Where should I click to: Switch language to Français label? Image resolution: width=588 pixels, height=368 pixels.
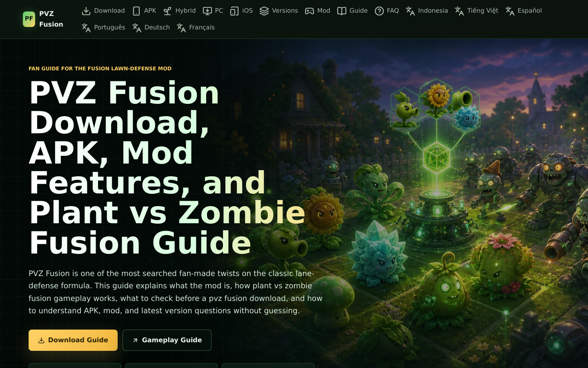coord(202,27)
